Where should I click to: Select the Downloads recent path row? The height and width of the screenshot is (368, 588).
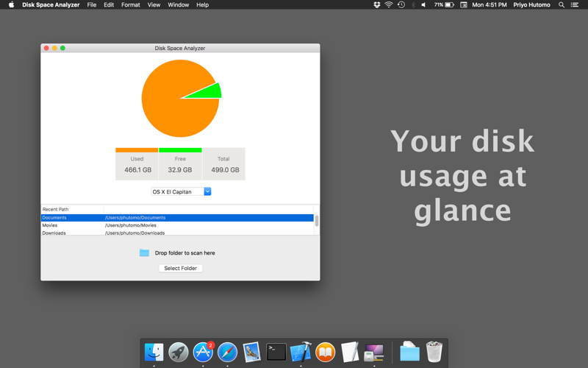[177, 233]
